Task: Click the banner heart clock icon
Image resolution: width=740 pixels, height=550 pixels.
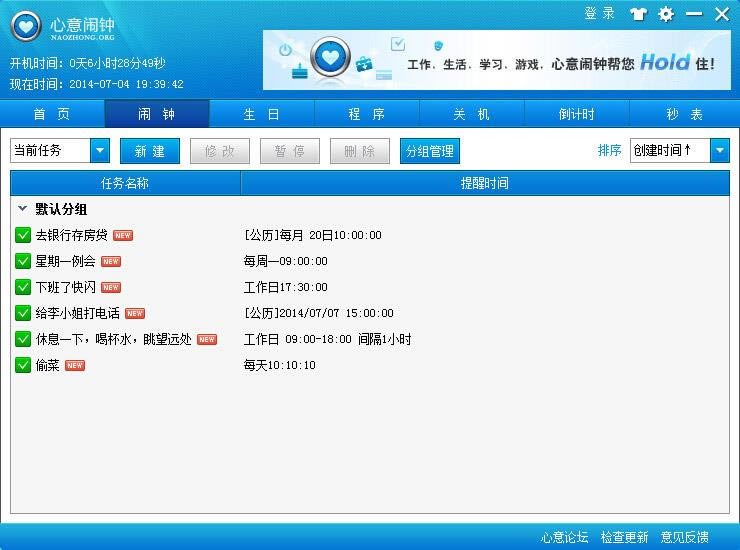Action: 330,57
